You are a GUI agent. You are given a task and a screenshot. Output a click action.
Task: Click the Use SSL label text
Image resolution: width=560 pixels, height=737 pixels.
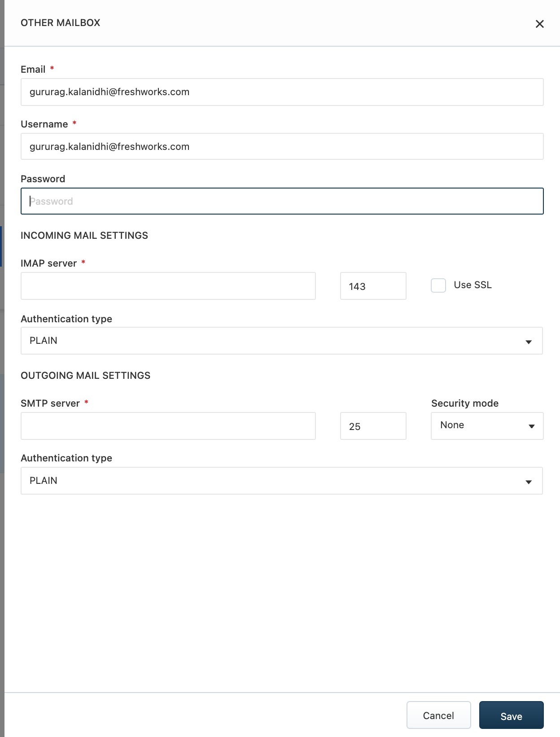[x=473, y=285]
